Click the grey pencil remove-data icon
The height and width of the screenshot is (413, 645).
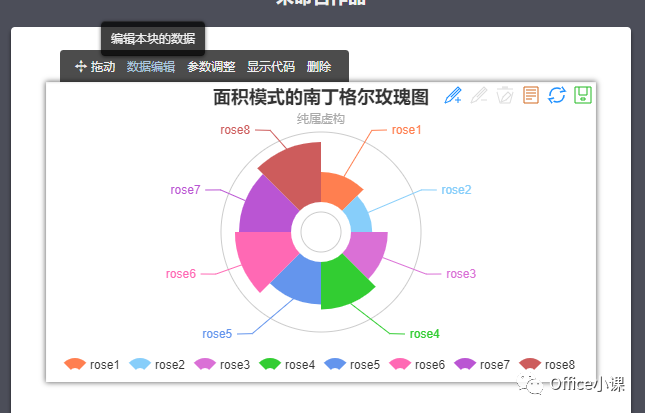tap(479, 95)
